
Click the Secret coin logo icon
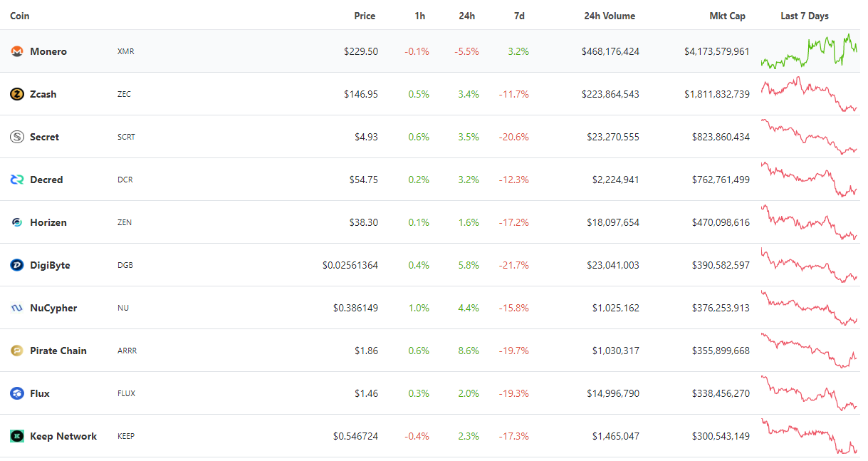17,137
